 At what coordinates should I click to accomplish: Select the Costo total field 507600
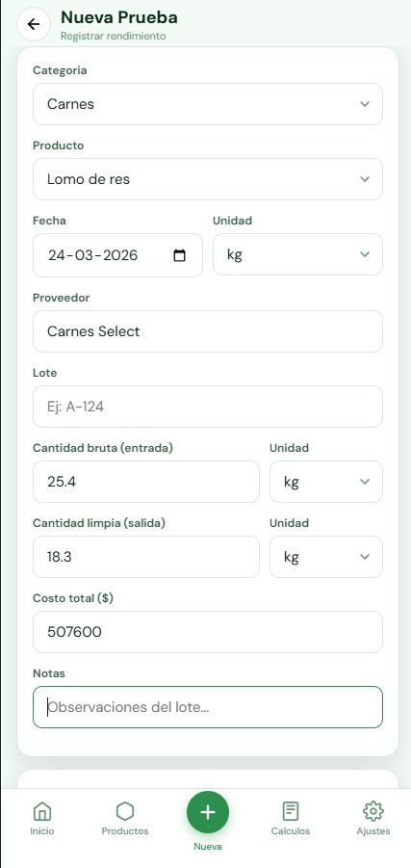pos(208,632)
